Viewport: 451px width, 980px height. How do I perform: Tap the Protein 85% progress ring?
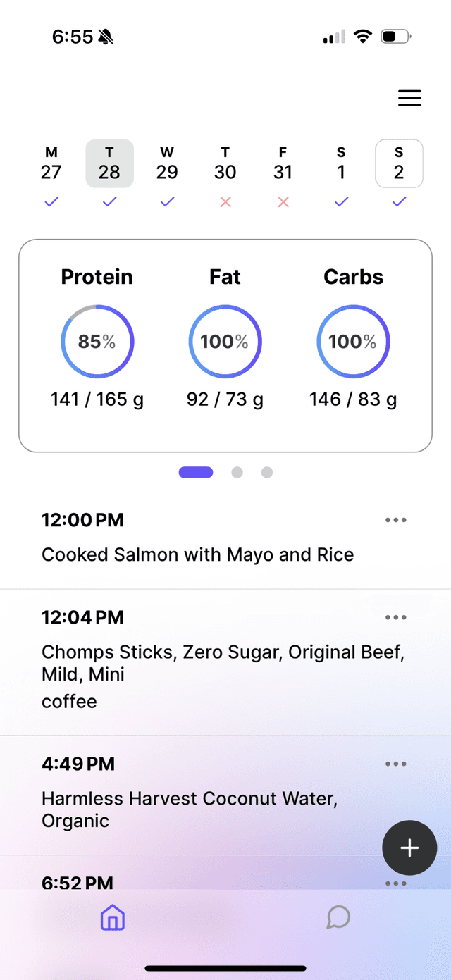(97, 341)
